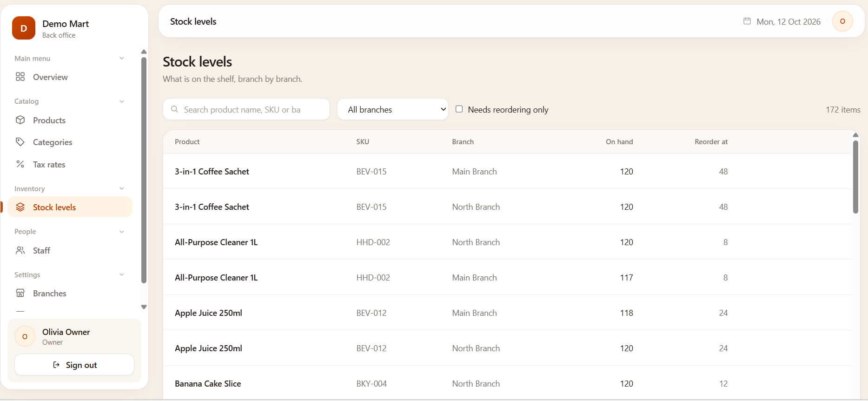Click the Categories tag icon

pyautogui.click(x=20, y=142)
